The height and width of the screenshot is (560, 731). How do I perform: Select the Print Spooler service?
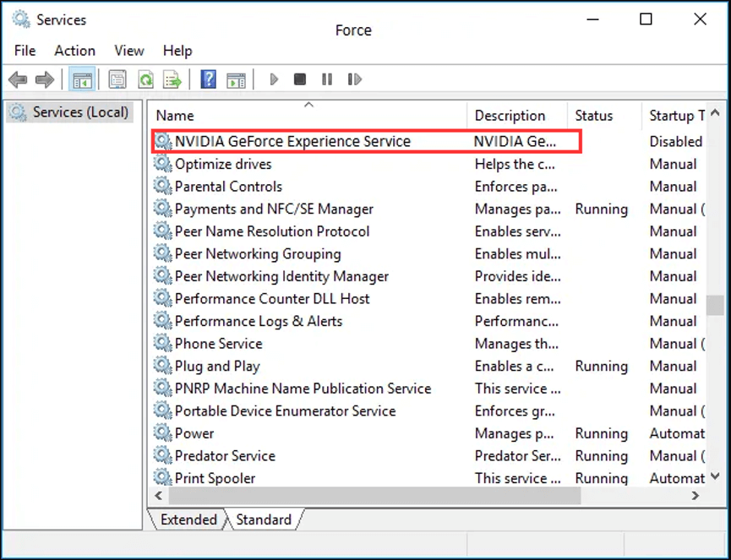tap(215, 478)
